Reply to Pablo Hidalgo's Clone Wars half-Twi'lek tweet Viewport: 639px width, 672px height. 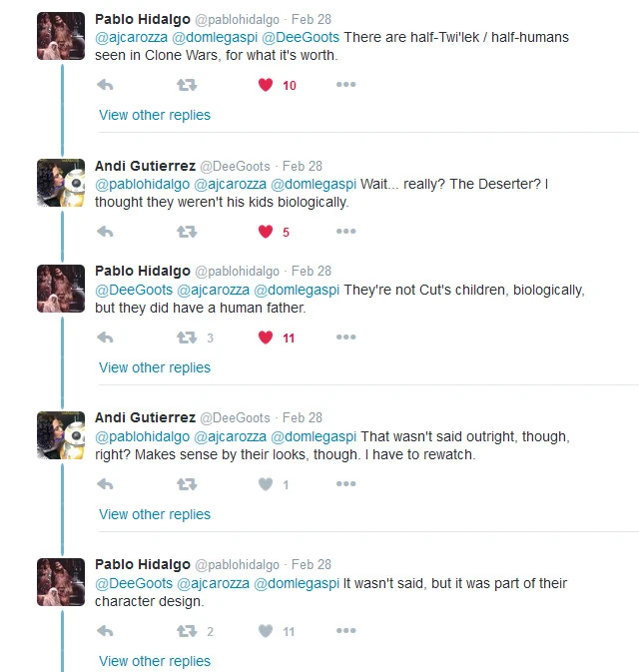click(105, 85)
